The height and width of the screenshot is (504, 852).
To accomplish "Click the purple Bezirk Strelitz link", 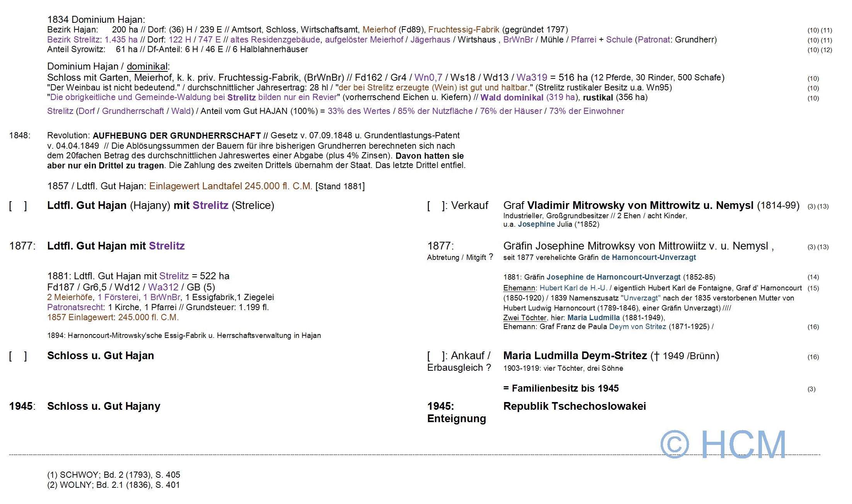I will coord(74,40).
